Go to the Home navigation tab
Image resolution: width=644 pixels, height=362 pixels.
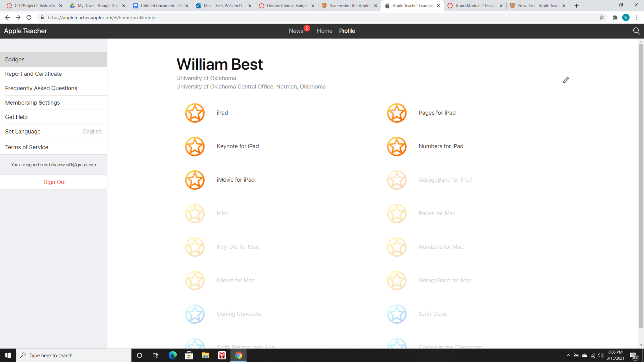325,31
